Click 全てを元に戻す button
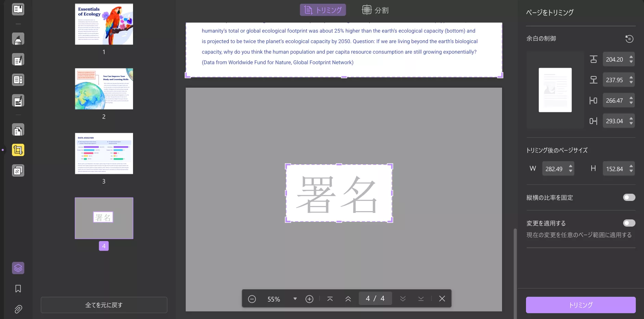644x319 pixels. point(104,305)
